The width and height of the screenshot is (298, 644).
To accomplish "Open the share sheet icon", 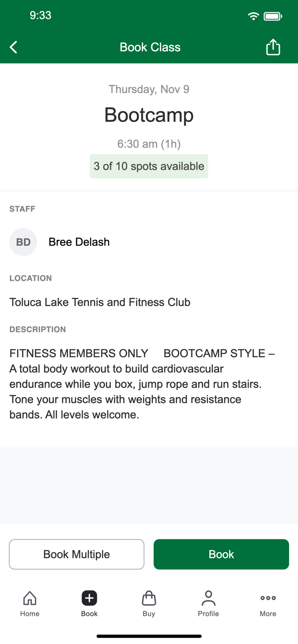I will (273, 47).
